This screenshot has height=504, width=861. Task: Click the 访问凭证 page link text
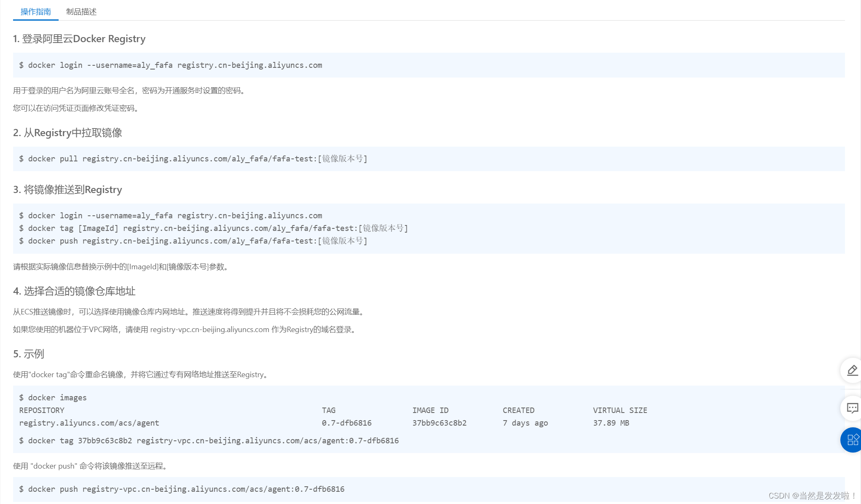click(x=59, y=108)
